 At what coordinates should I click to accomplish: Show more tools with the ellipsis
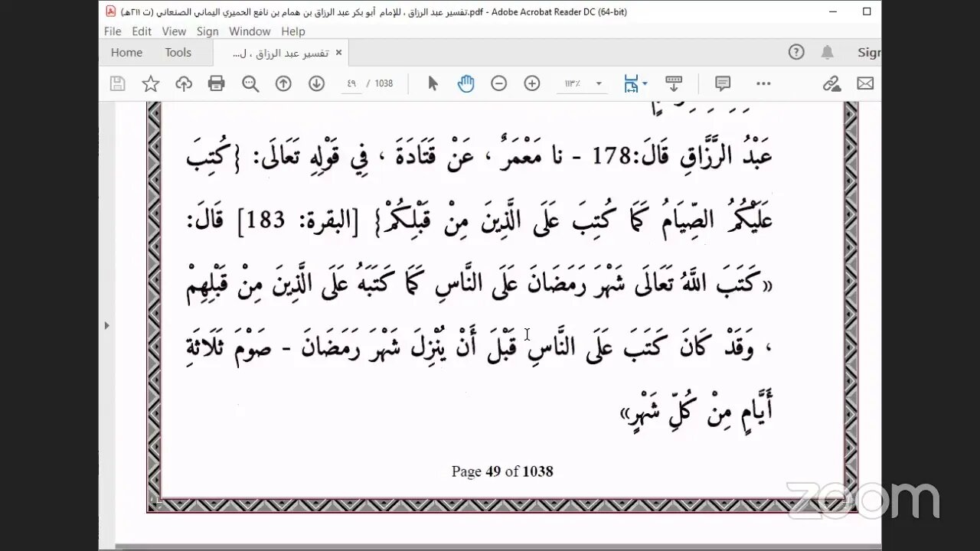(x=763, y=83)
